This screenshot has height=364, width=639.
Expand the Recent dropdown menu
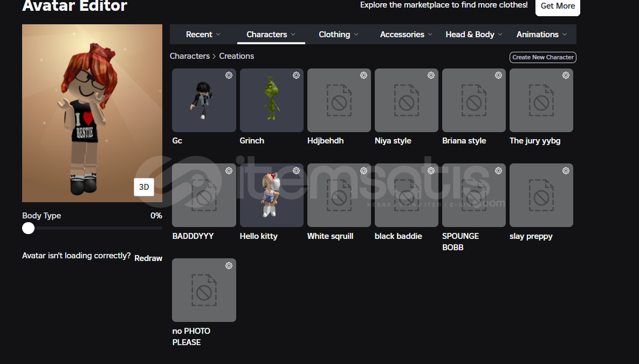point(203,35)
